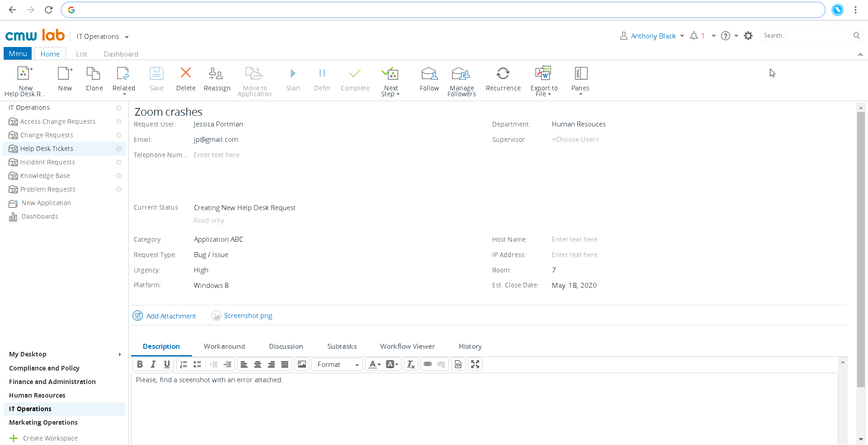This screenshot has height=445, width=868.
Task: Click the Start workflow icon
Action: click(293, 73)
